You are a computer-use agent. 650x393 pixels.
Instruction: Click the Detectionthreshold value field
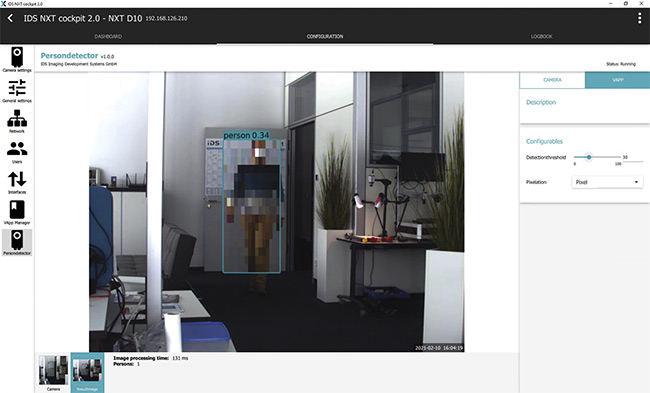(633, 158)
